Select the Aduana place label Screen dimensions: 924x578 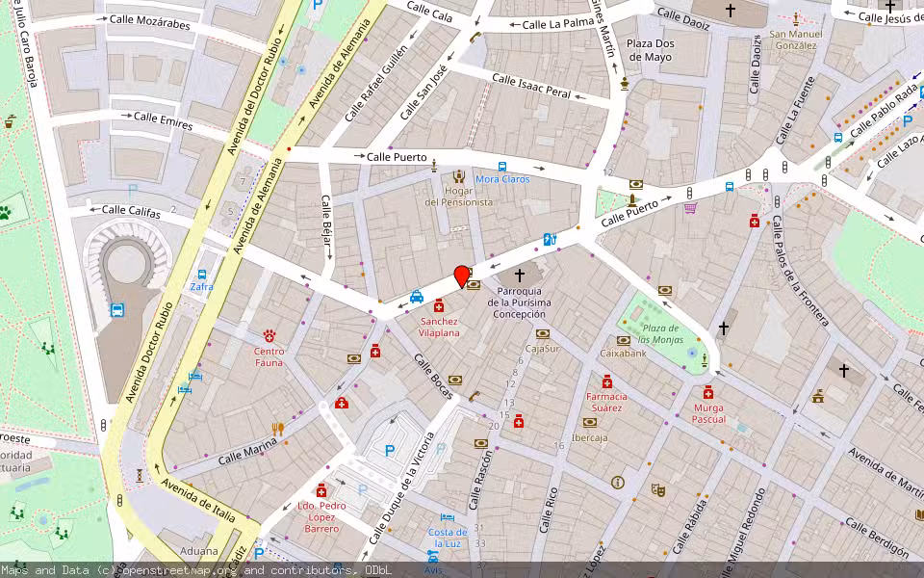click(199, 551)
